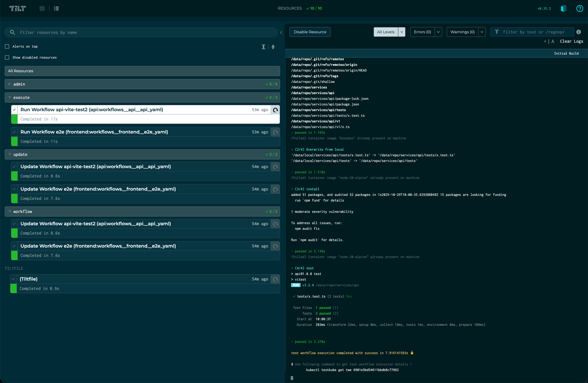
Task: Check the box beside the (Tiltfile) resource
Action: click(14, 279)
